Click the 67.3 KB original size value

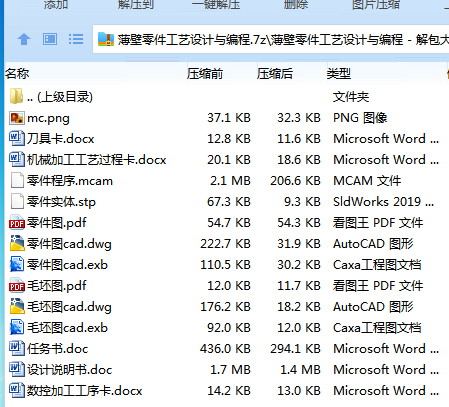coord(229,202)
